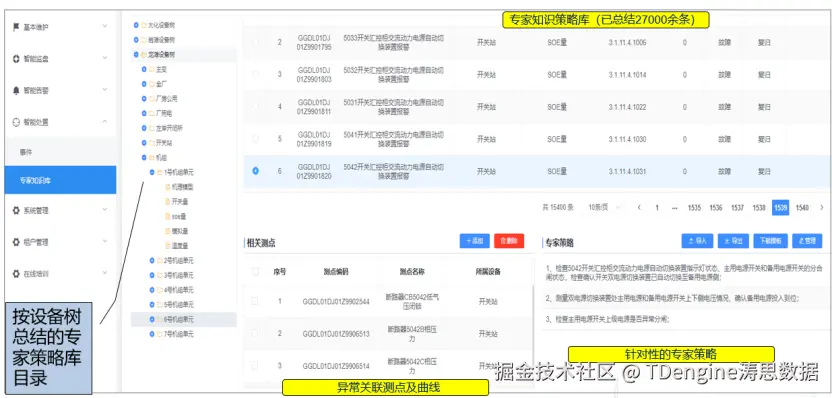Image resolution: width=832 pixels, height=398 pixels.
Task: Go to page 1535
Action: [x=694, y=207]
